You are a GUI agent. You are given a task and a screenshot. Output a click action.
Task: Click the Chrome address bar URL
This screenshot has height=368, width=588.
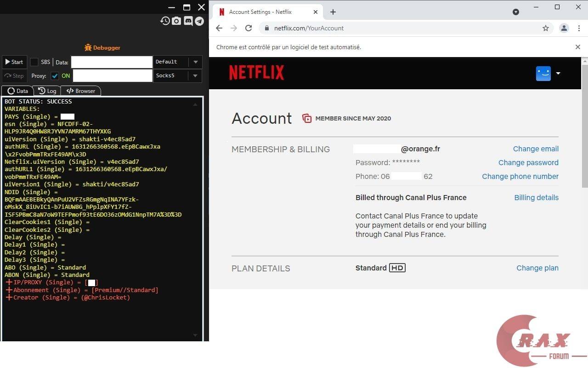tap(309, 28)
